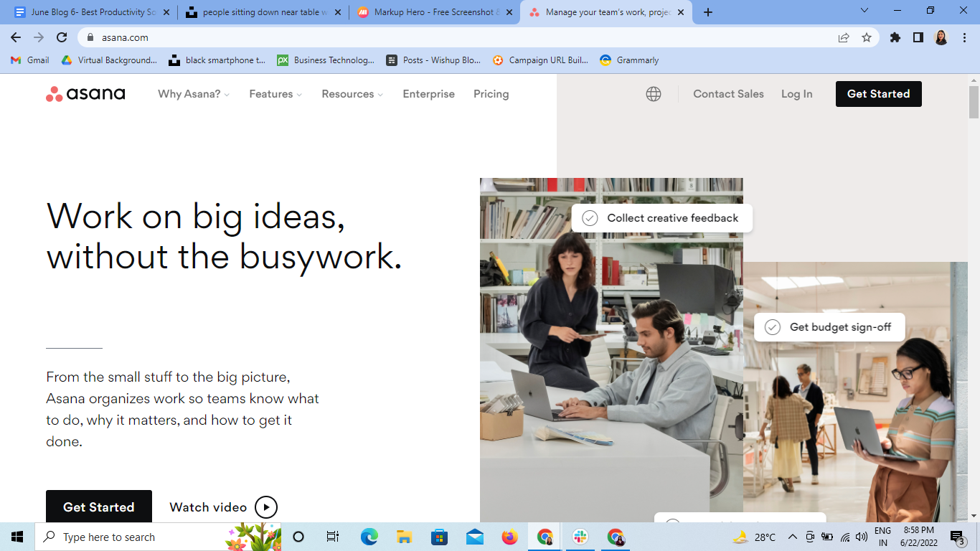Click Get Started in the header
This screenshot has height=551, width=980.
(x=878, y=94)
